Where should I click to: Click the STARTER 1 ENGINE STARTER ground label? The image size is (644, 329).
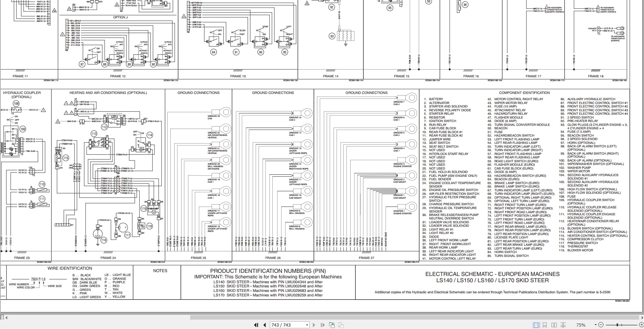point(403,212)
